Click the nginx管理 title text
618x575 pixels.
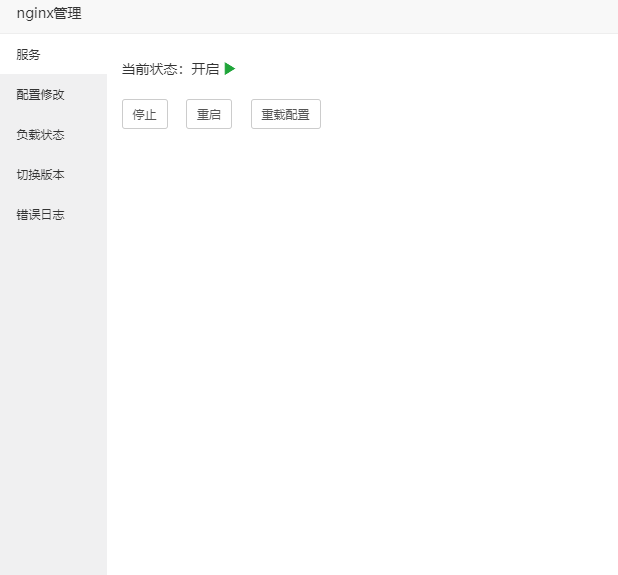(x=49, y=13)
